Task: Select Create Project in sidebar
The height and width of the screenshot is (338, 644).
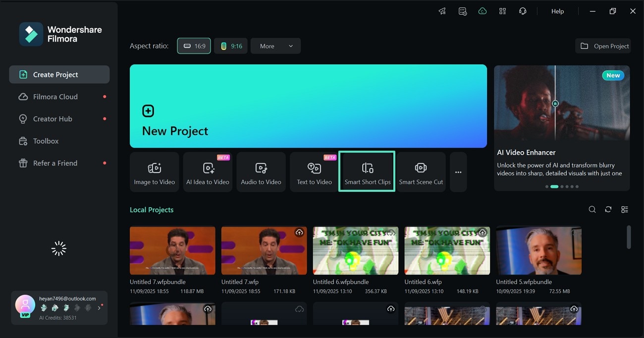Action: [x=59, y=75]
